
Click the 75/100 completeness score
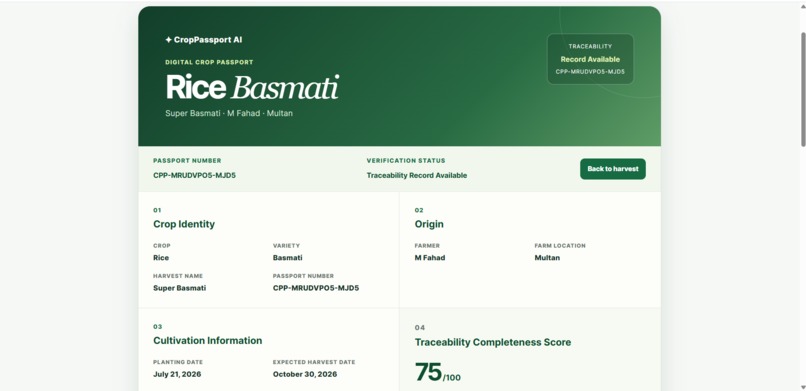(x=437, y=373)
